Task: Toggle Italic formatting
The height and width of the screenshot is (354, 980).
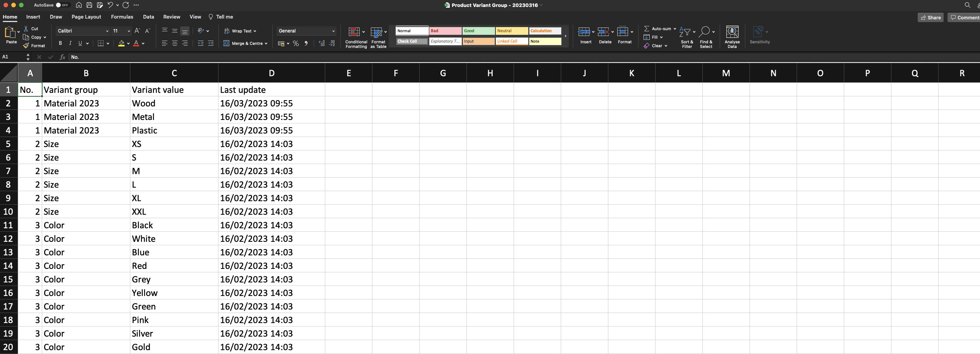Action: pos(70,43)
